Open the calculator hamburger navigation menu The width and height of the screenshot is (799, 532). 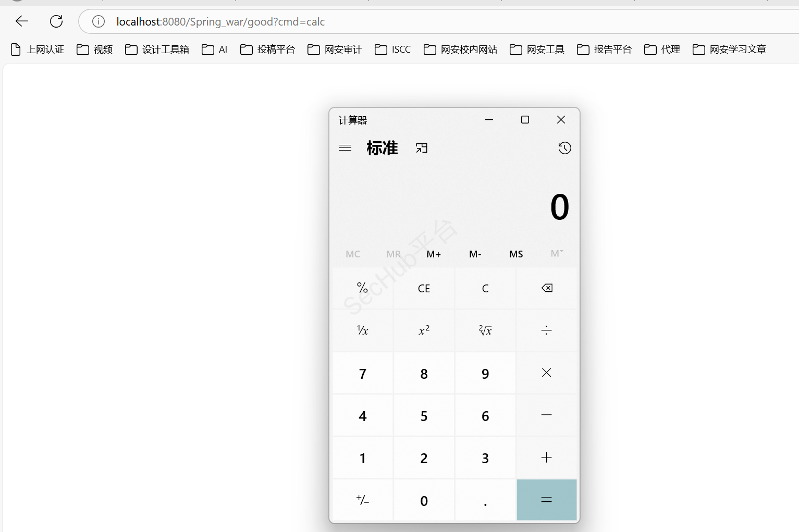(345, 148)
